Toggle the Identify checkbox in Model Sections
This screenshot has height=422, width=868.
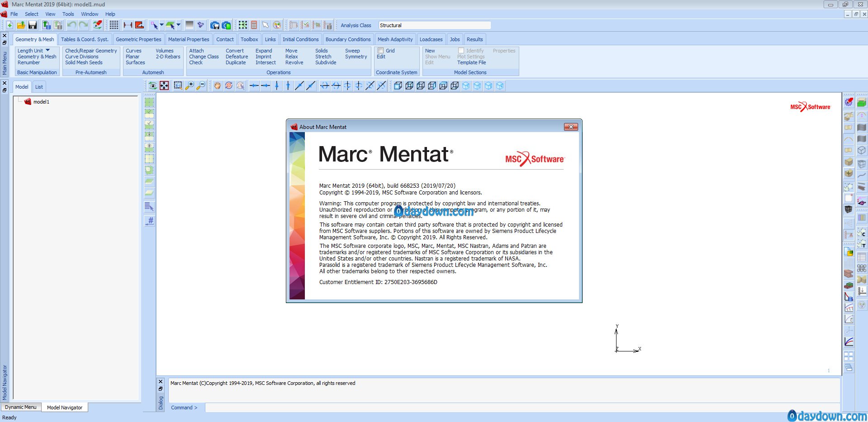tap(461, 51)
